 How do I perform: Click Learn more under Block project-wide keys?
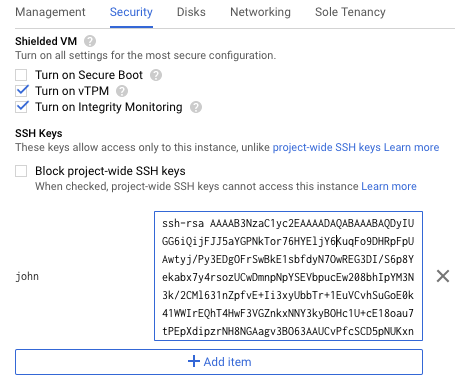pyautogui.click(x=389, y=186)
